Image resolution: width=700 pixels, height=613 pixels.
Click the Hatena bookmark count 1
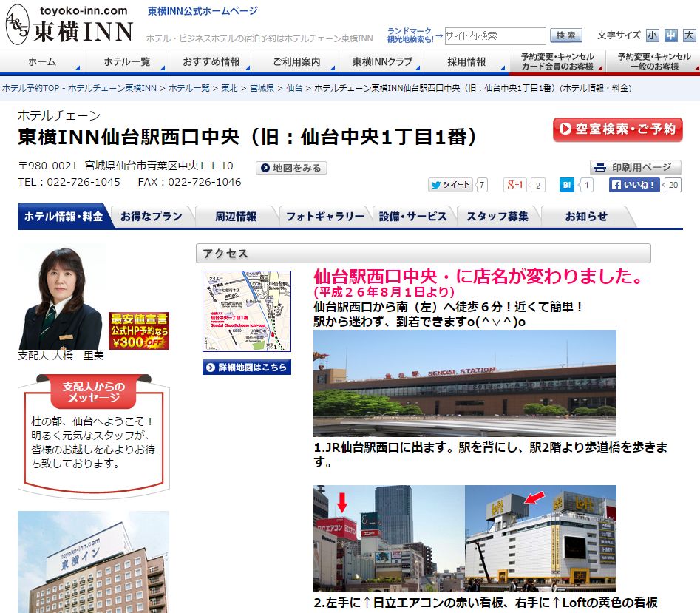(587, 185)
